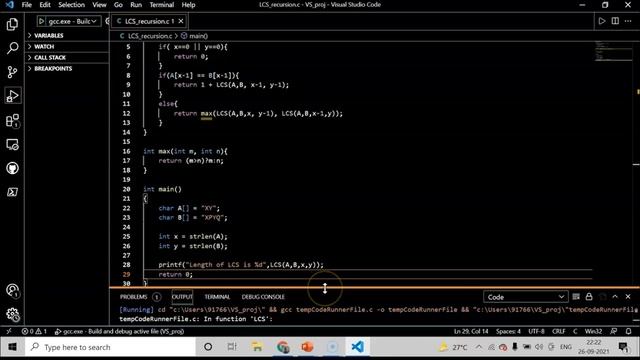Open launch.json gear icon beside config
This screenshot has height=360, width=640.
(x=107, y=21)
